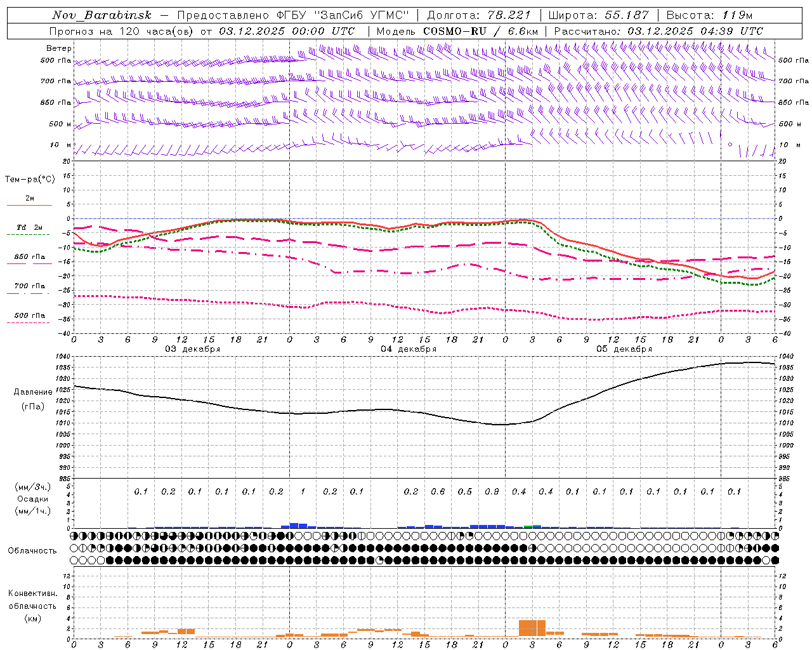Screen dimensions: 812x650
Task: Select the 03 декабря date label
Action: (192, 348)
